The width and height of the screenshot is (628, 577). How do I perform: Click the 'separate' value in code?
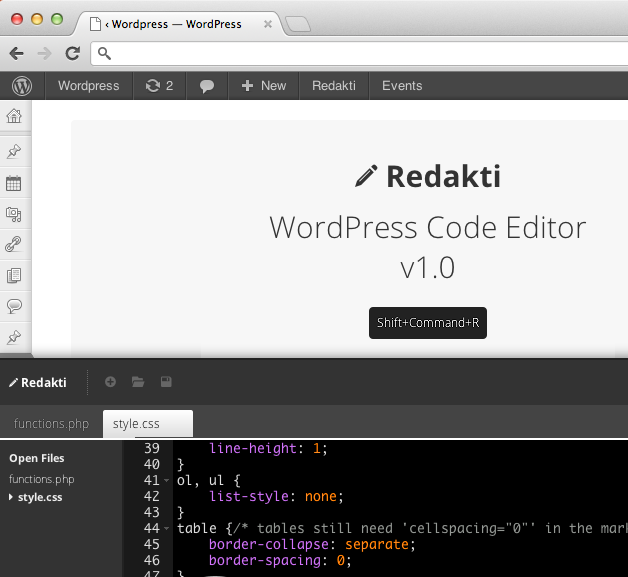[377, 544]
